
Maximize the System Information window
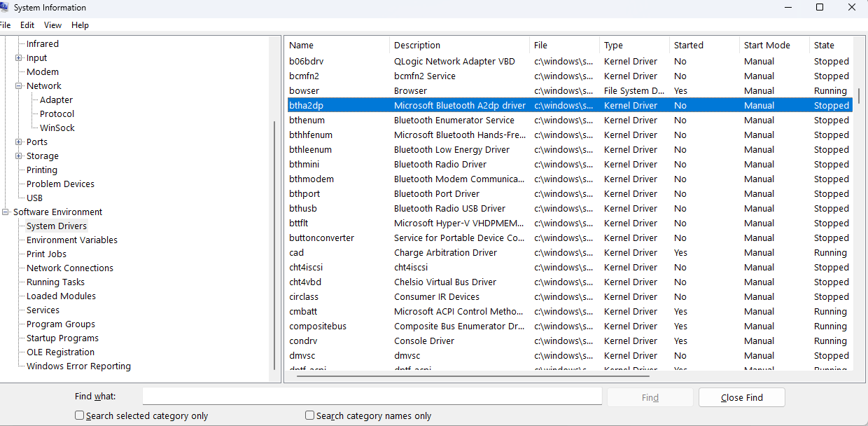pyautogui.click(x=820, y=8)
